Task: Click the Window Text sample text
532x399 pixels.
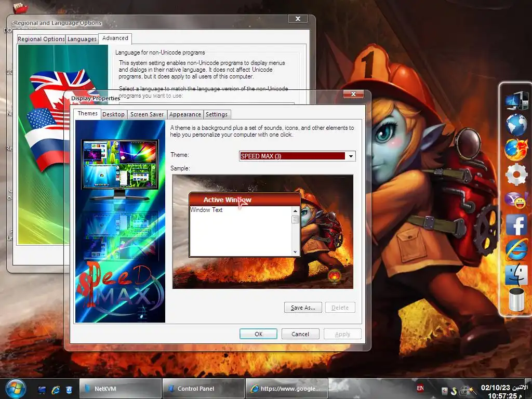Action: (206, 210)
